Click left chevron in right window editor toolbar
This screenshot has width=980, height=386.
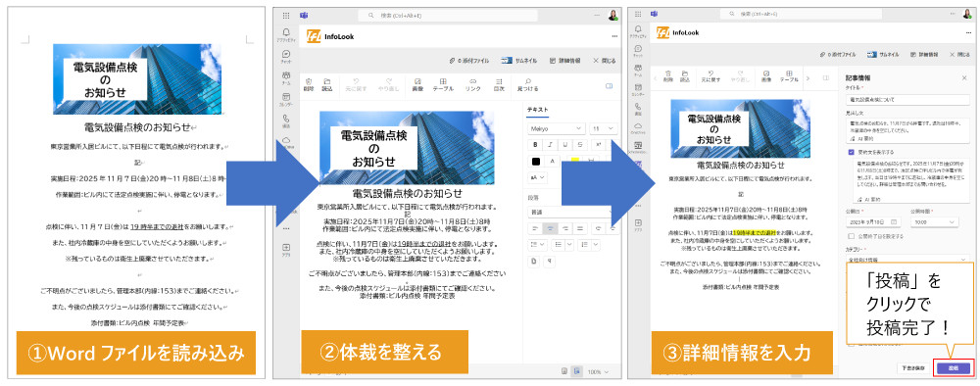pyautogui.click(x=655, y=77)
